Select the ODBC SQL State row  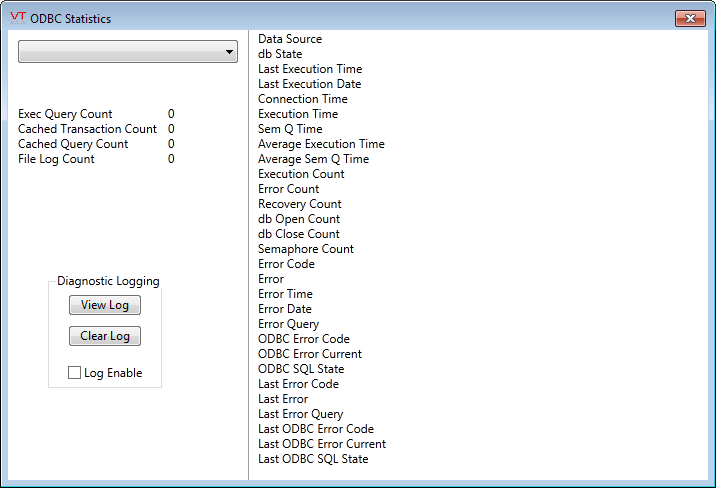(301, 369)
